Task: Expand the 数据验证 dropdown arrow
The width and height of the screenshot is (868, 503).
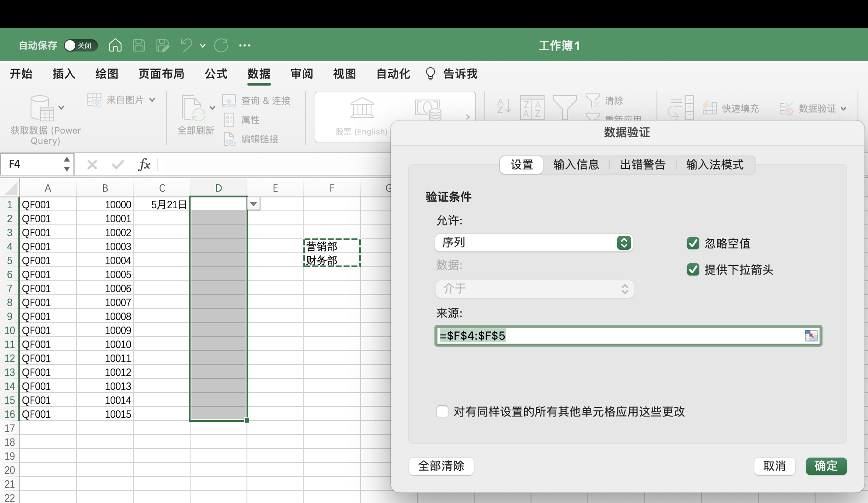Action: (x=844, y=109)
